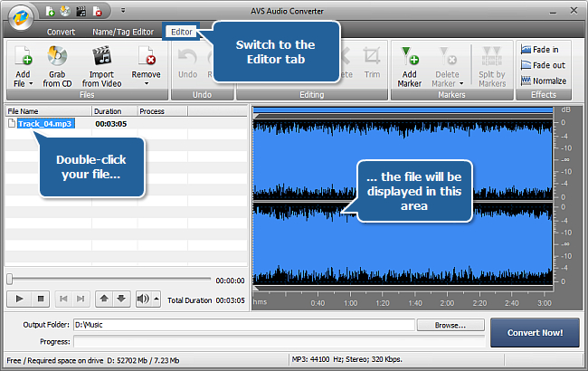
Task: Click Import from Video
Action: click(101, 67)
